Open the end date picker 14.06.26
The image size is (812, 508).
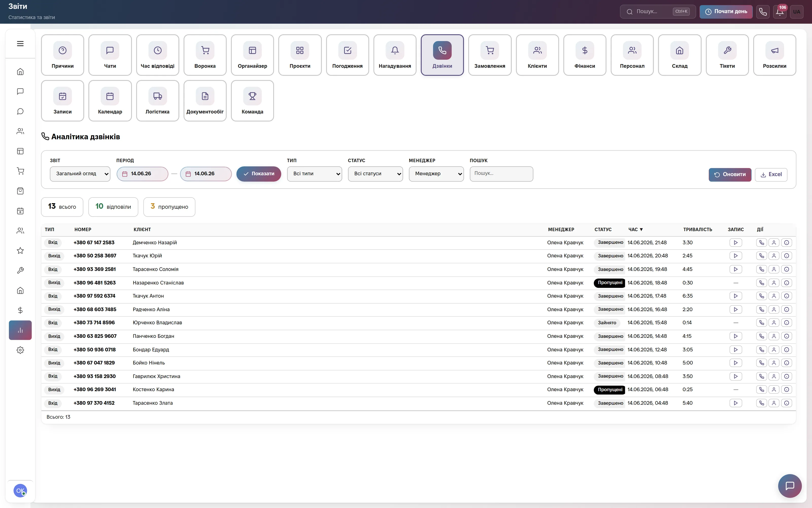[x=206, y=174]
